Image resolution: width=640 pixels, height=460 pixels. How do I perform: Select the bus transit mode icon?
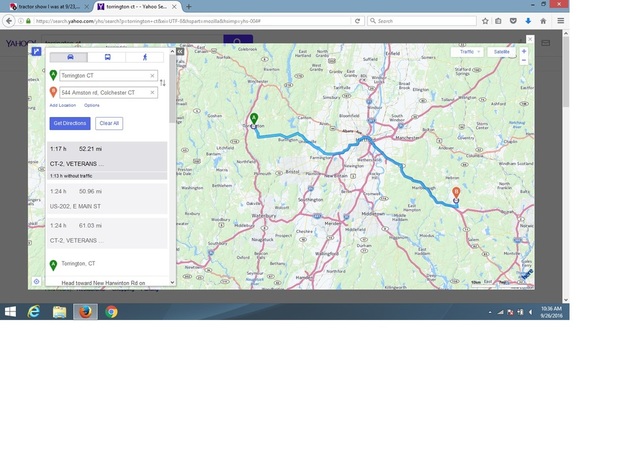pos(107,58)
